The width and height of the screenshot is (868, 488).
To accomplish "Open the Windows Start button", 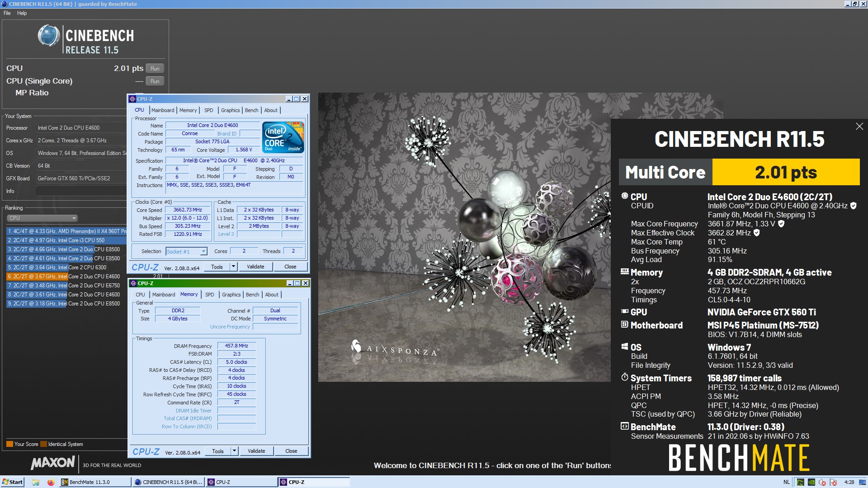I will (12, 482).
